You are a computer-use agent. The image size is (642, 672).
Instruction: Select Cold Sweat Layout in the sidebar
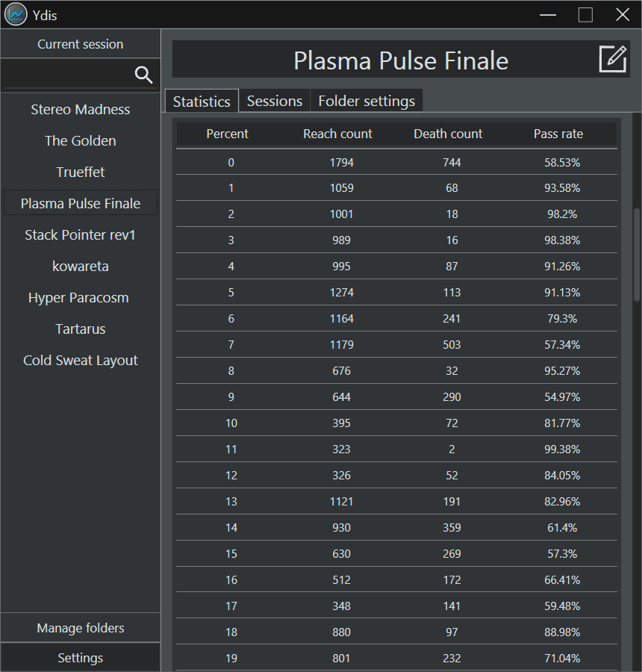point(81,361)
